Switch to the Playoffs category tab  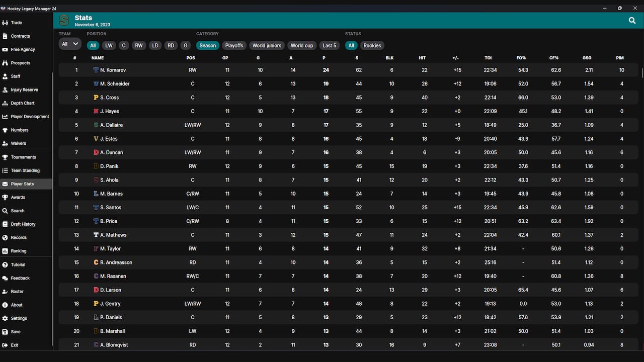[234, 45]
